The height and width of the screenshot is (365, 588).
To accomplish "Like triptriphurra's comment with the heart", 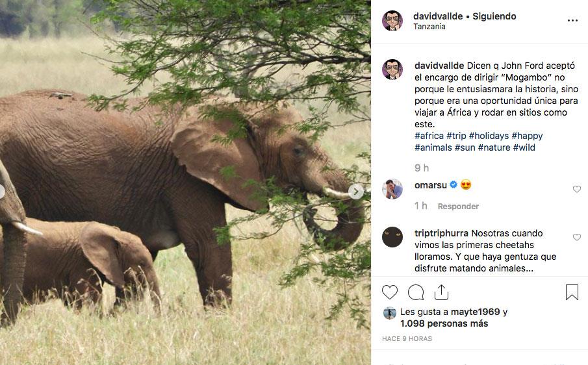I will tap(576, 238).
